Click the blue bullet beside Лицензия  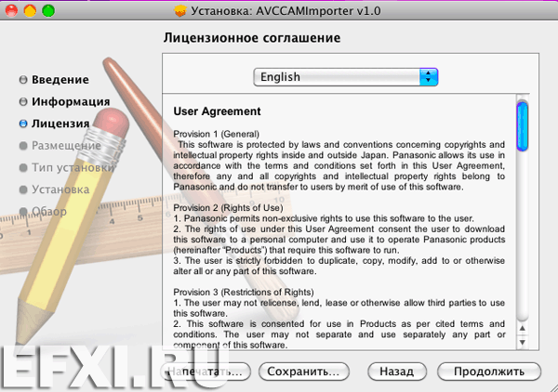(23, 124)
